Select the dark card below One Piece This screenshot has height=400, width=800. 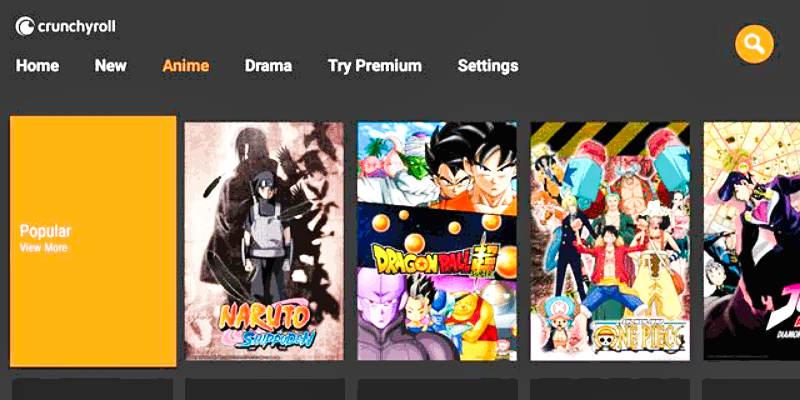(x=610, y=389)
